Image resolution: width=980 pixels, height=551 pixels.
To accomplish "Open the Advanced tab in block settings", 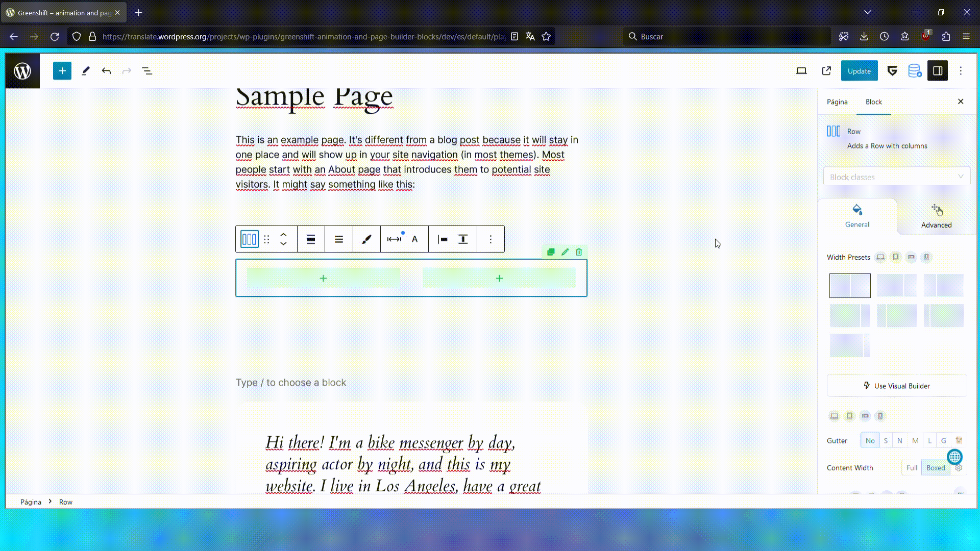I will click(936, 216).
